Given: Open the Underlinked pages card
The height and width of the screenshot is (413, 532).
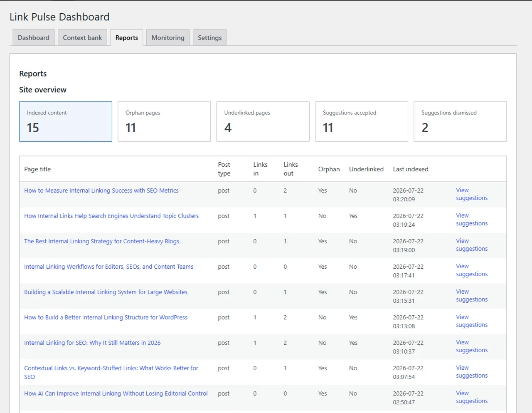Looking at the screenshot, I should click(263, 121).
